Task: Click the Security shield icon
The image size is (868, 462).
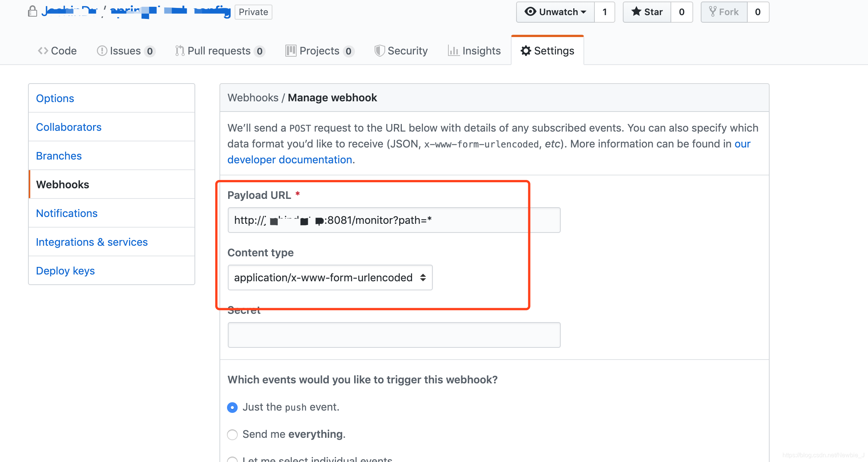Action: coord(379,51)
